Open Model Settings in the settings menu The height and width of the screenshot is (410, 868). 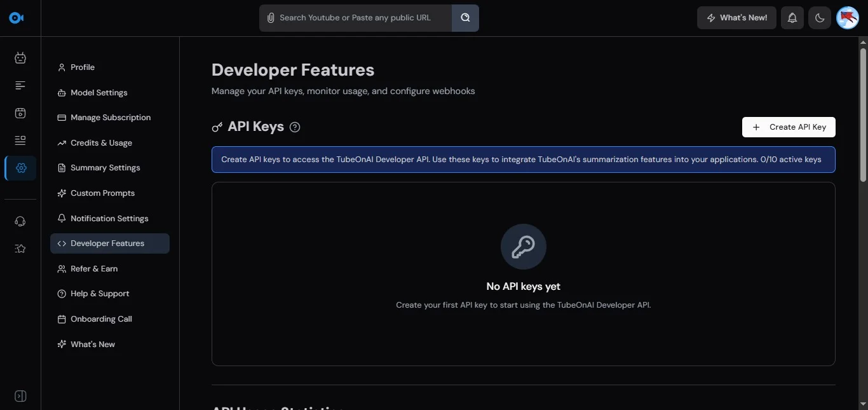98,93
